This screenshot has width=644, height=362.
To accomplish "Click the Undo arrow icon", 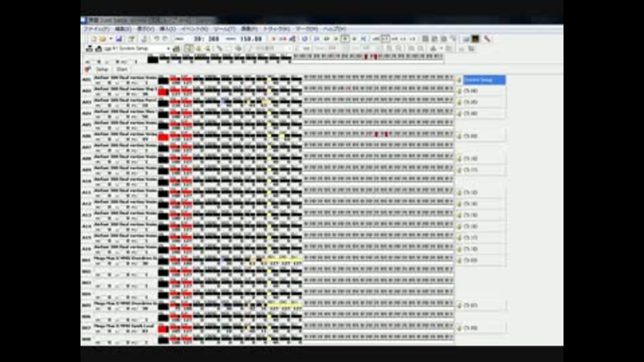I will tap(156, 39).
